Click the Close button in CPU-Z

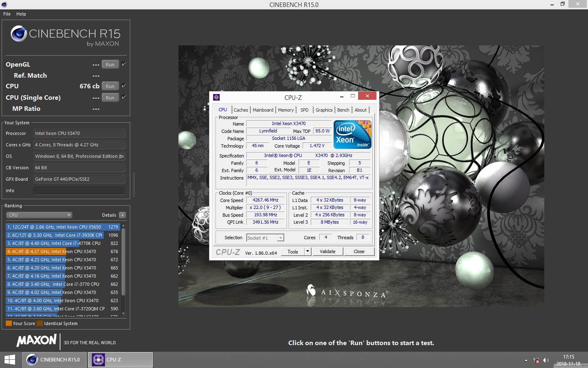pyautogui.click(x=359, y=251)
